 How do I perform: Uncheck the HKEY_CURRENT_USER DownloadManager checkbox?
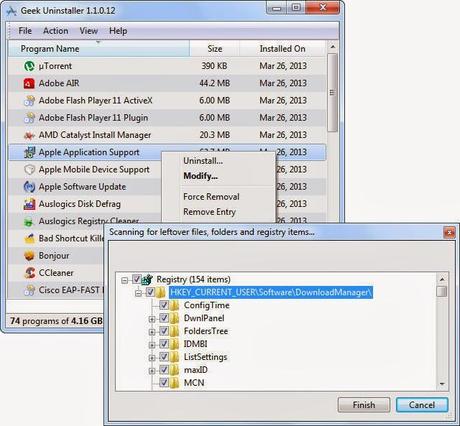point(150,292)
